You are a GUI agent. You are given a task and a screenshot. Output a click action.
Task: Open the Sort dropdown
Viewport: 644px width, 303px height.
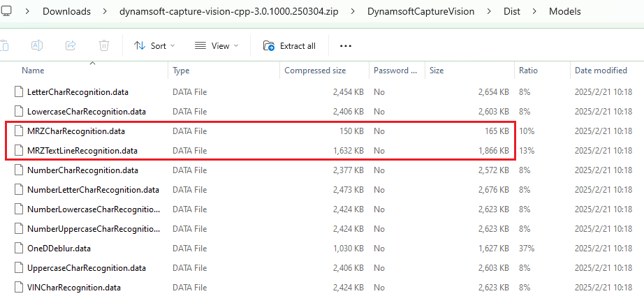click(x=154, y=45)
